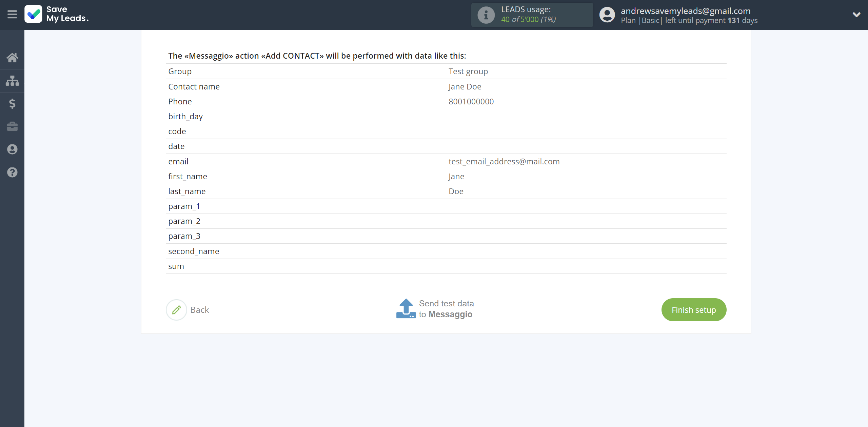Go to Home in sidebar
The height and width of the screenshot is (427, 868).
(12, 58)
